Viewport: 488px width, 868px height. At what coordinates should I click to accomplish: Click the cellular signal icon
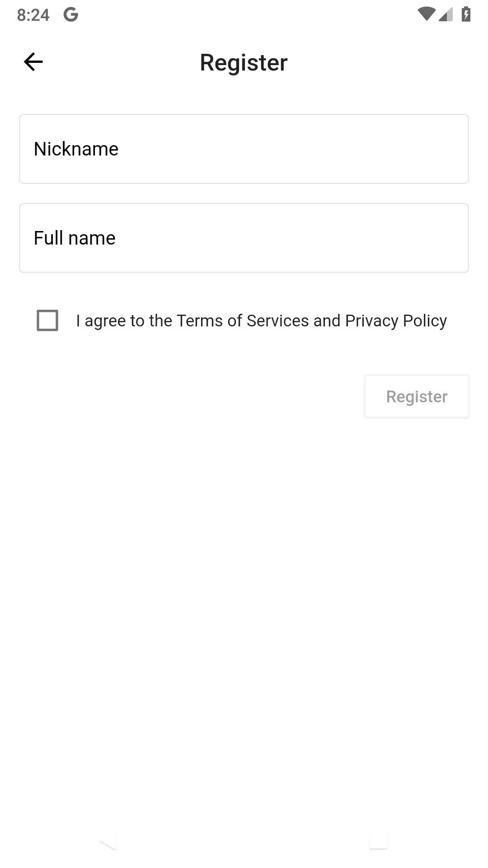point(445,15)
